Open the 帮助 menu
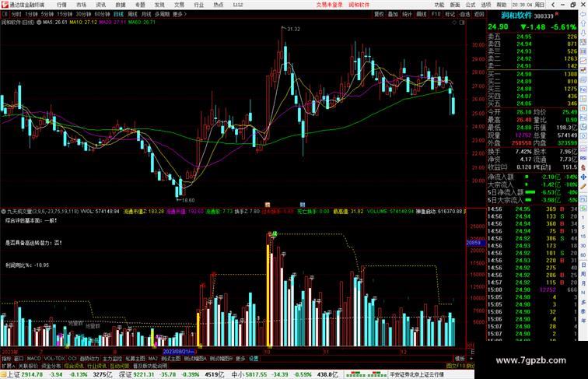 click(x=502, y=5)
